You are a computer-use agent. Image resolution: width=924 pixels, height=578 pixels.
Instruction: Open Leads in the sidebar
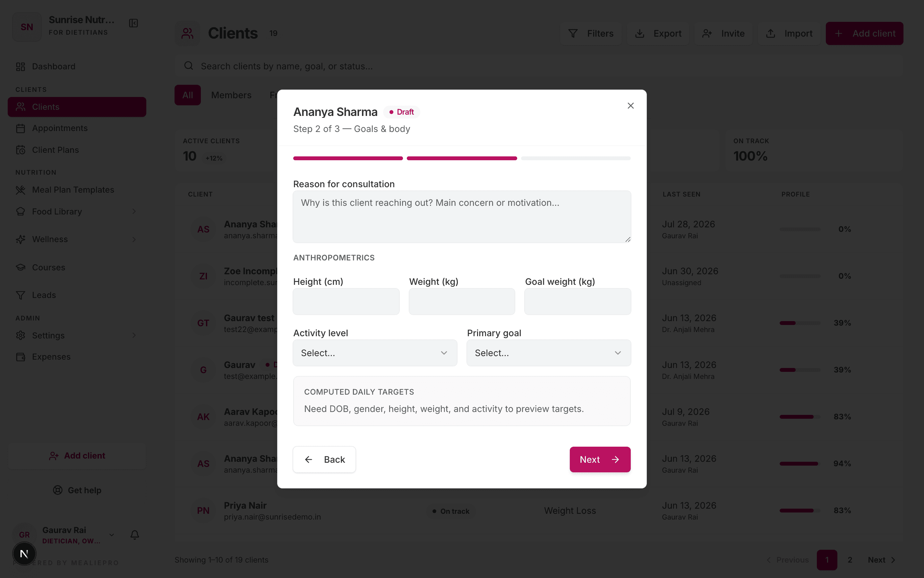click(x=77, y=295)
